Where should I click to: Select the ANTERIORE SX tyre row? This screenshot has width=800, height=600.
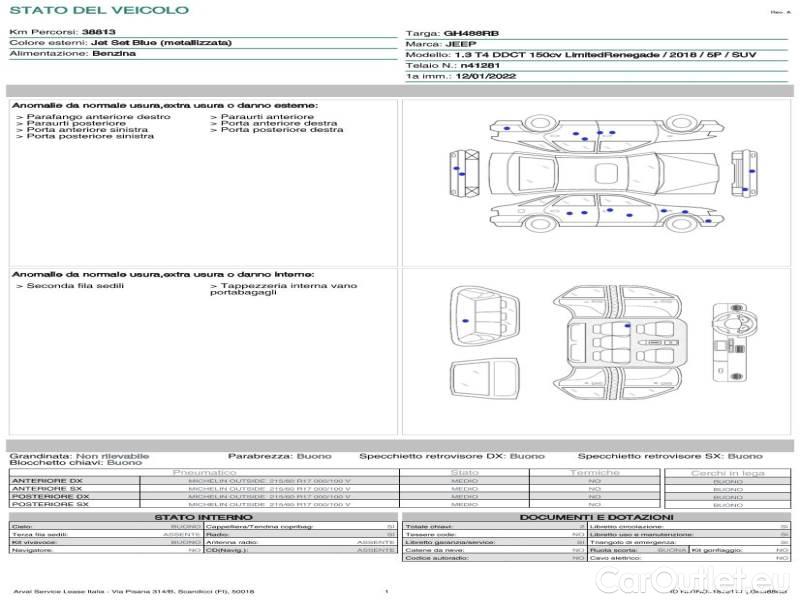coord(335,489)
